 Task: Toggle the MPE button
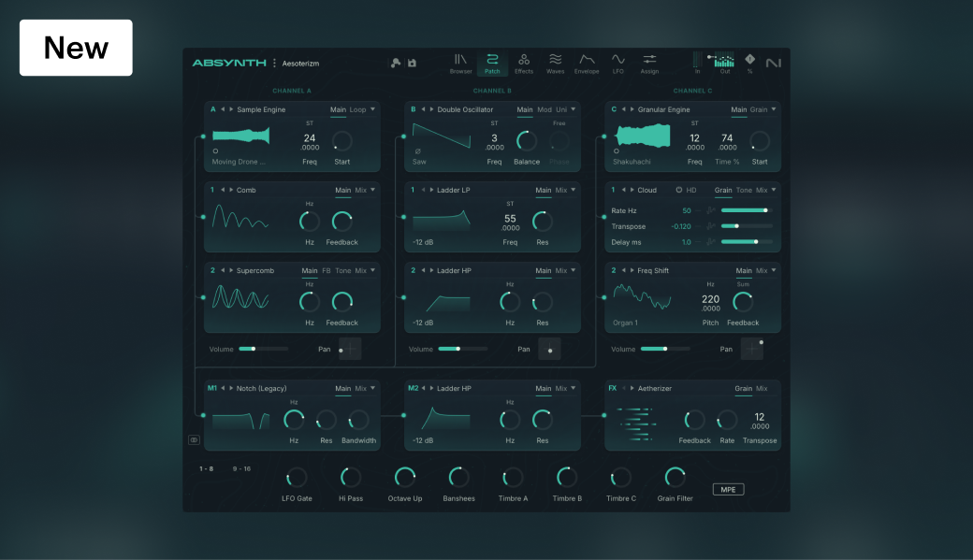pos(728,489)
